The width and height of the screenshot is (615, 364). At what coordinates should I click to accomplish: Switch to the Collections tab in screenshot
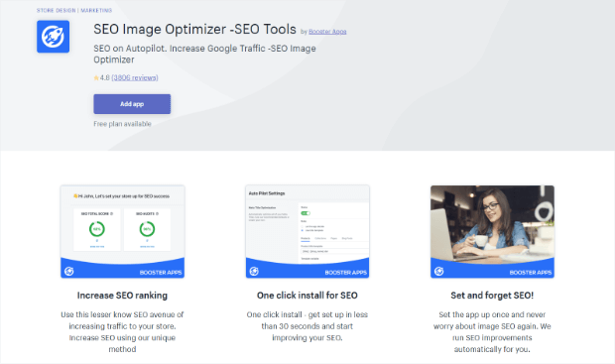(320, 238)
